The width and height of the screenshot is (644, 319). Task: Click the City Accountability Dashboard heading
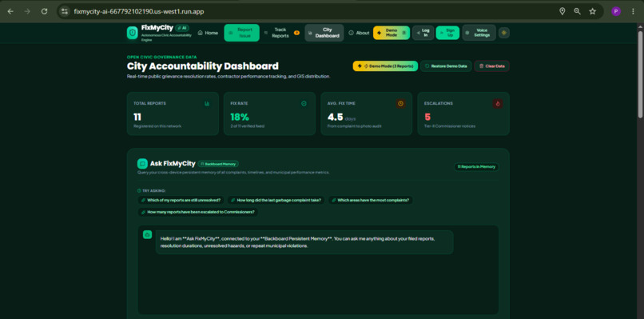[x=202, y=66]
